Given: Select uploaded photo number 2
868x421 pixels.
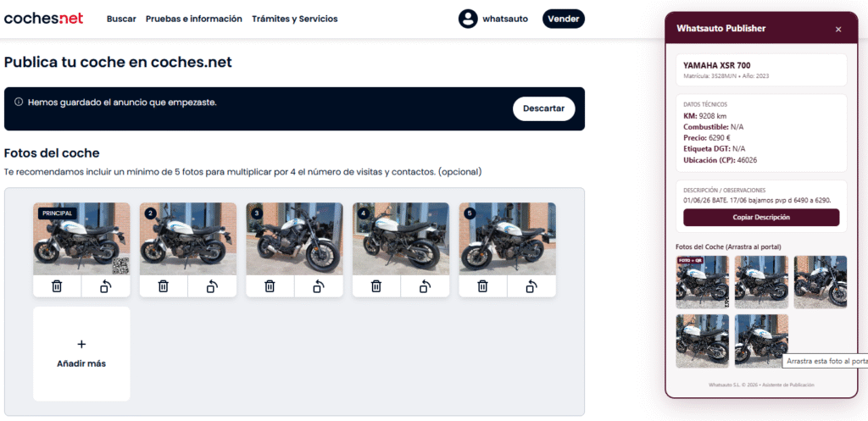Looking at the screenshot, I should point(187,239).
